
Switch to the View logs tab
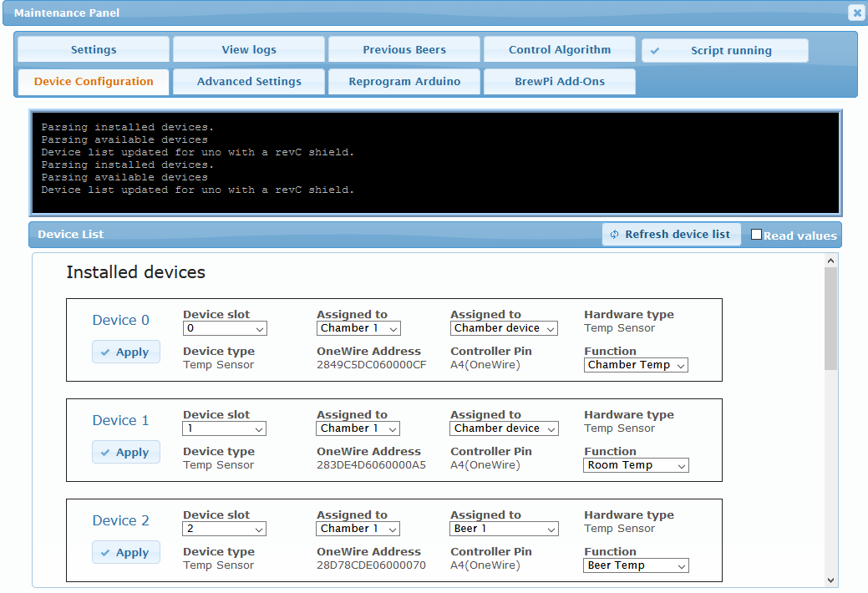pyautogui.click(x=249, y=49)
